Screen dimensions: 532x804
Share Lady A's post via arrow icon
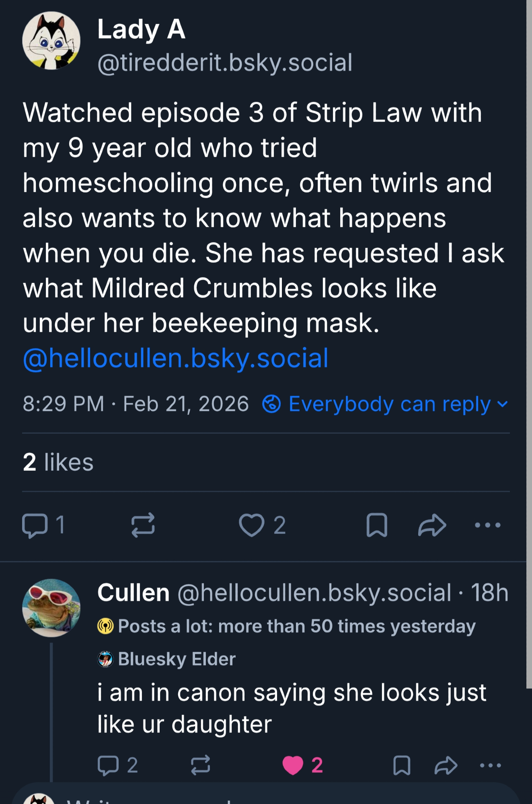(432, 525)
